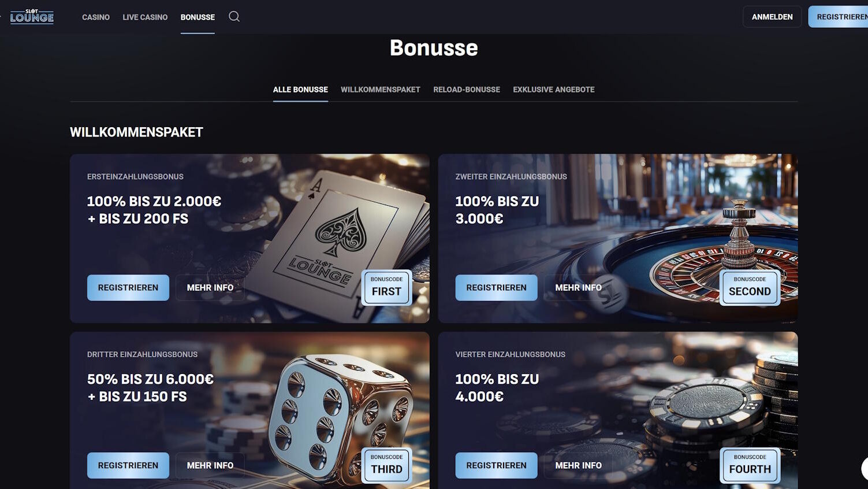Click the header Registrieren button
Screen dimensions: 868x489
839,17
